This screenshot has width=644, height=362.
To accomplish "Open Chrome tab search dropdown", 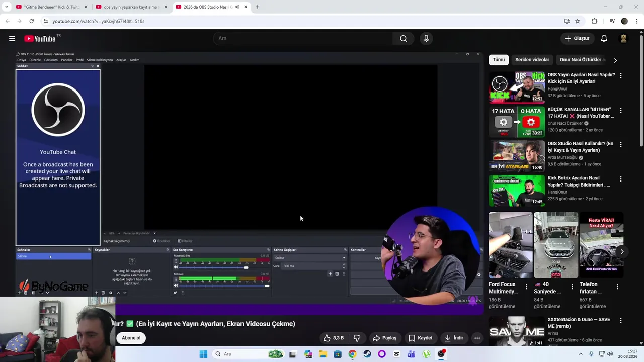I will tap(7, 7).
